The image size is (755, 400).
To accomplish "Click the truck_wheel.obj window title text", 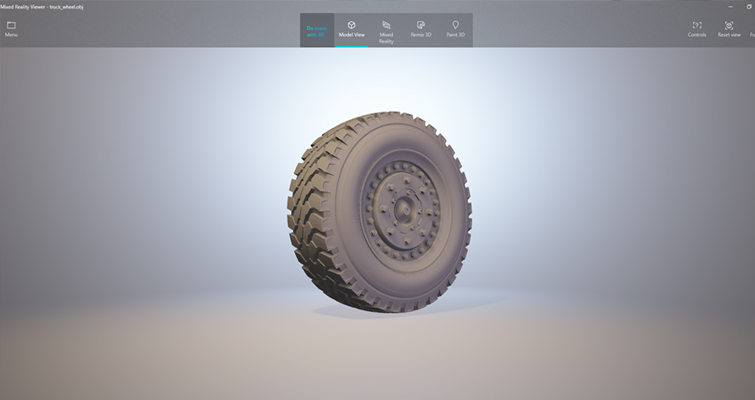I will pyautogui.click(x=68, y=5).
